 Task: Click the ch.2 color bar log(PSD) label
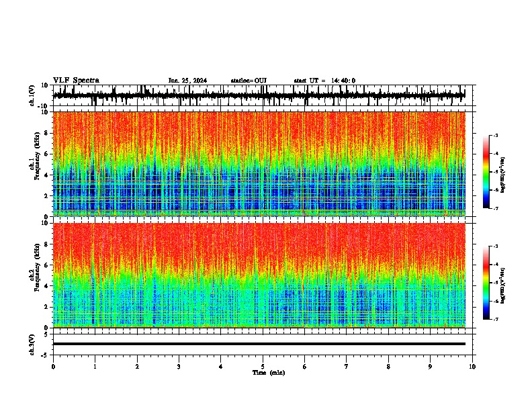(x=502, y=285)
